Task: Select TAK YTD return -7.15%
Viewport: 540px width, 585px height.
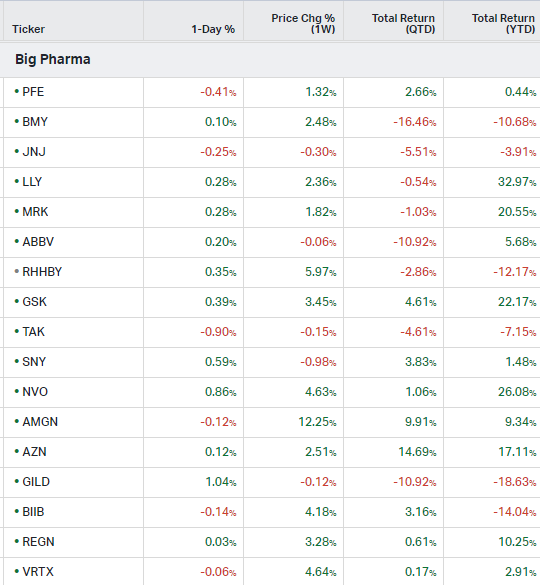Action: (x=518, y=332)
